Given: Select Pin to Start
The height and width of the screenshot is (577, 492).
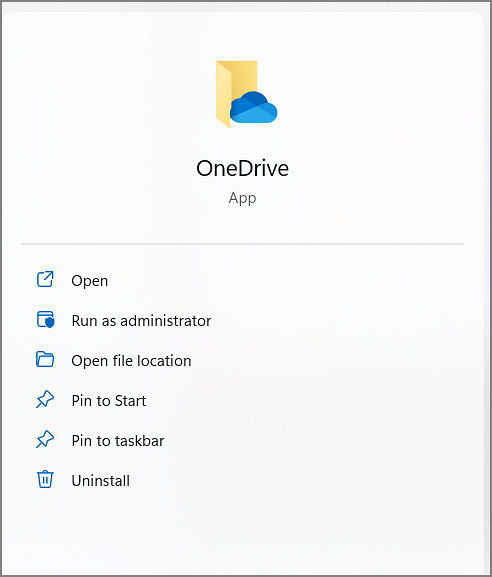Looking at the screenshot, I should tap(109, 401).
